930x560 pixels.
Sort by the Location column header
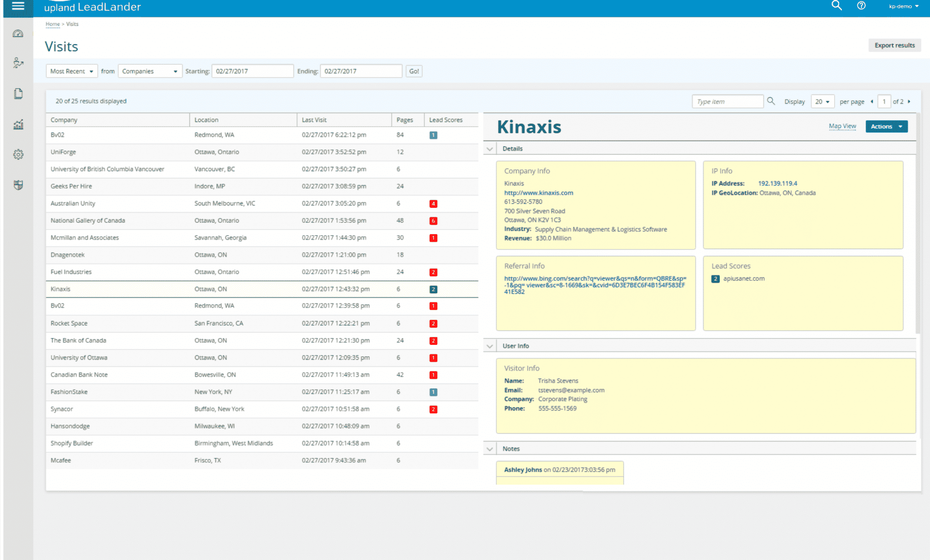tap(243, 120)
